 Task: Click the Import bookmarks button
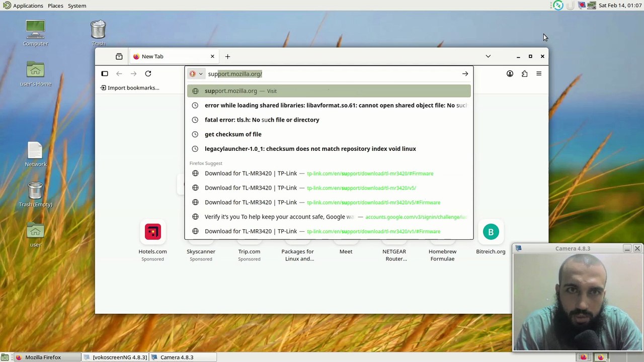click(130, 88)
